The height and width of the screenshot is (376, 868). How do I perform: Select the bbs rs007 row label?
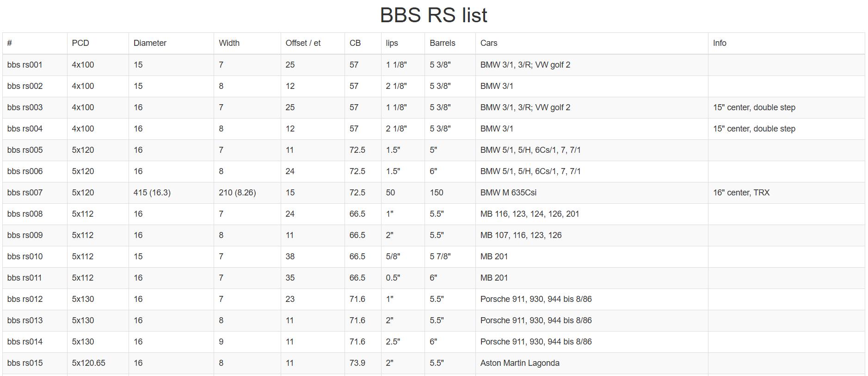(25, 193)
